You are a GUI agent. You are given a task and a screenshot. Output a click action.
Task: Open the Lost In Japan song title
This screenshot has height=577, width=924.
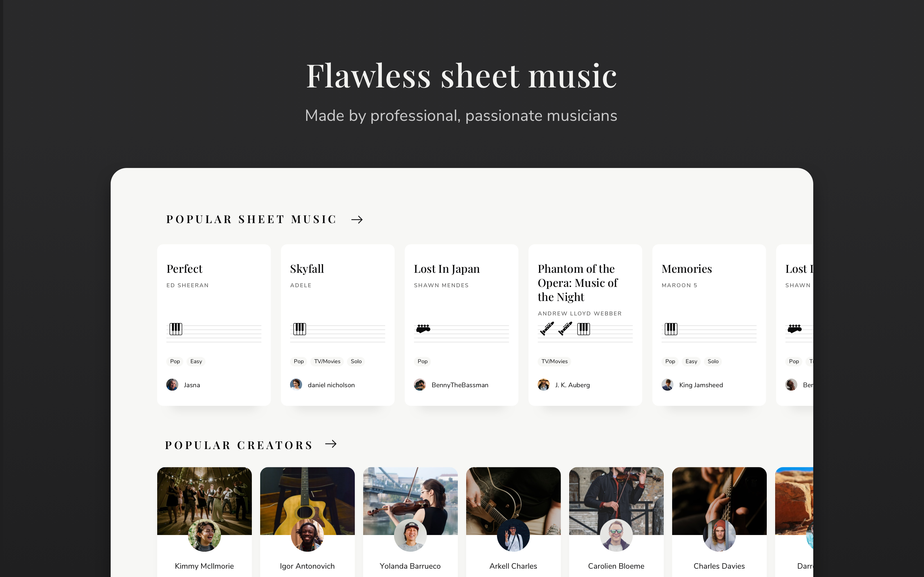coord(447,269)
